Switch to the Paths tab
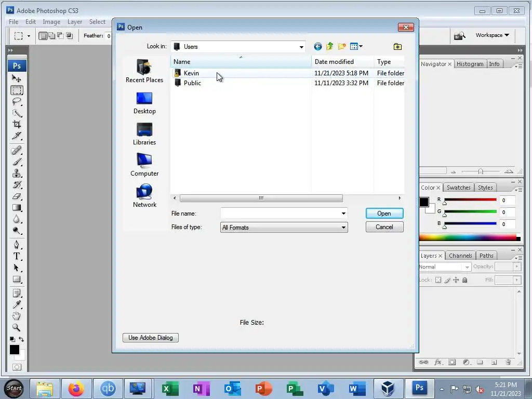The width and height of the screenshot is (532, 399). (x=486, y=256)
